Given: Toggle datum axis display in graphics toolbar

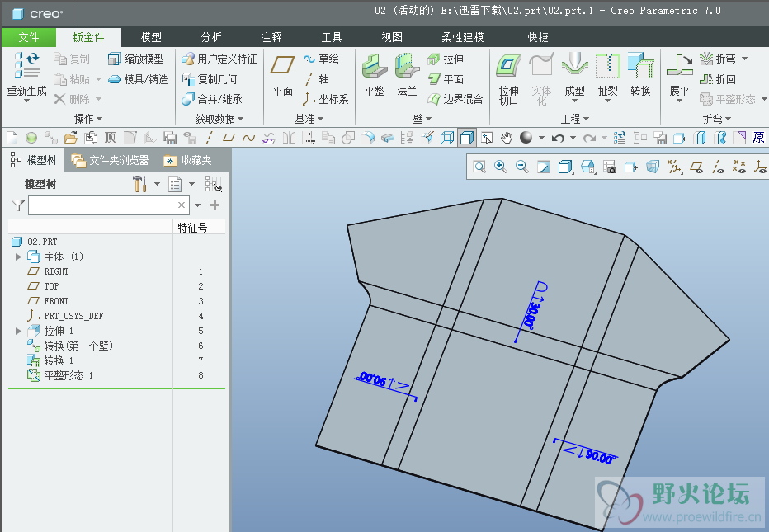Looking at the screenshot, I should pos(717,167).
